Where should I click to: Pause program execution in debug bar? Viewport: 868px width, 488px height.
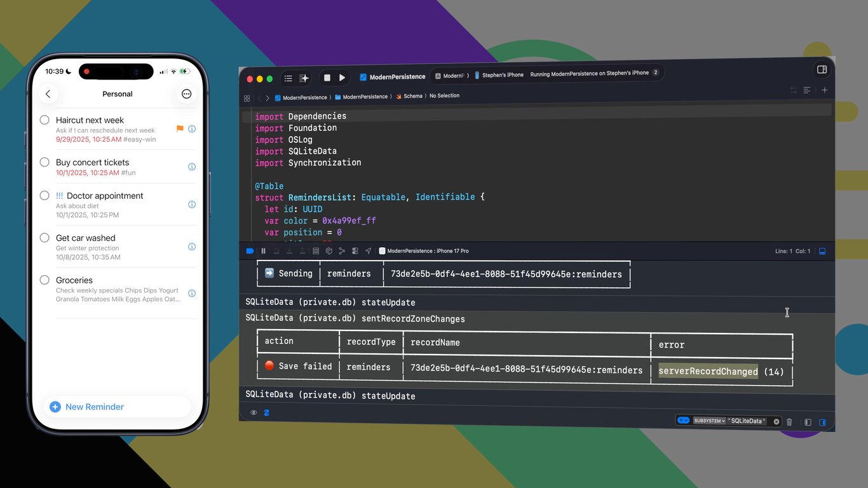(263, 251)
